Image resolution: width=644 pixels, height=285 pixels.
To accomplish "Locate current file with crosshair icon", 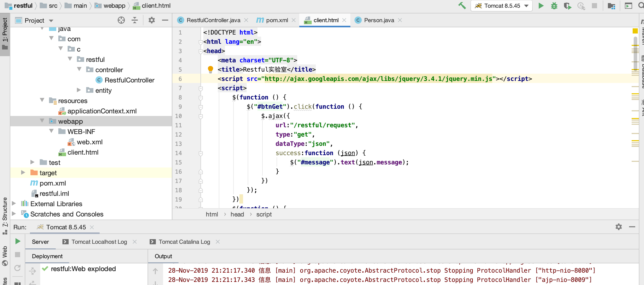I will 121,20.
